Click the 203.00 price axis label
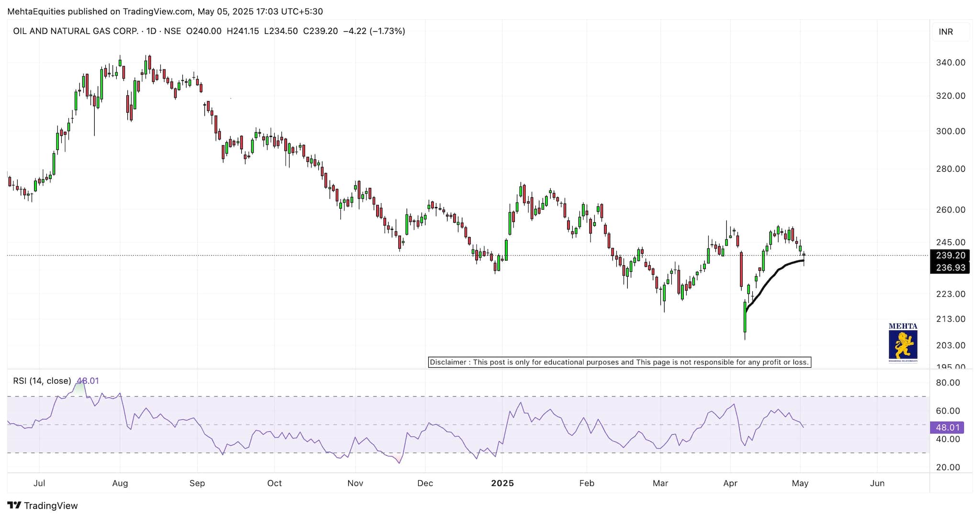Image resolution: width=980 pixels, height=518 pixels. [950, 346]
